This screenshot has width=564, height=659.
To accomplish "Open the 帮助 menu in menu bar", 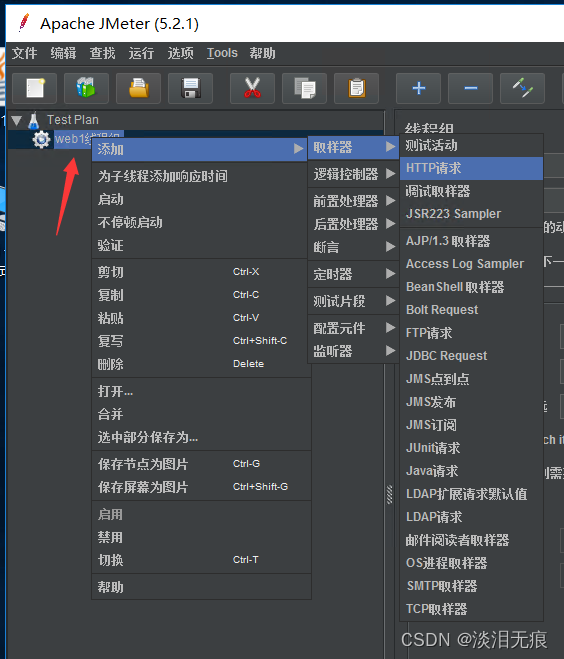I will click(262, 53).
